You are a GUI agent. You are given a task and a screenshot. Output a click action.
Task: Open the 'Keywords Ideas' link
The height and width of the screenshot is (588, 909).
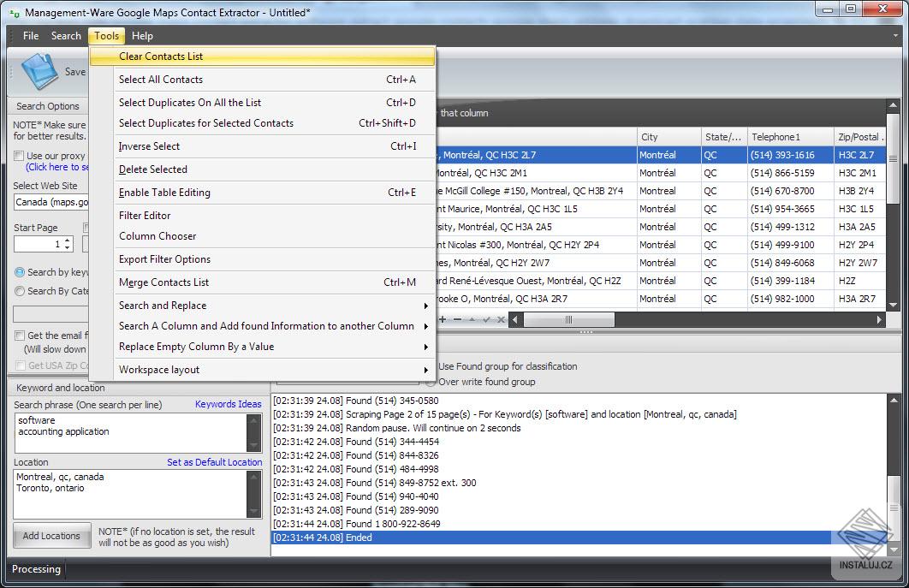[x=229, y=404]
